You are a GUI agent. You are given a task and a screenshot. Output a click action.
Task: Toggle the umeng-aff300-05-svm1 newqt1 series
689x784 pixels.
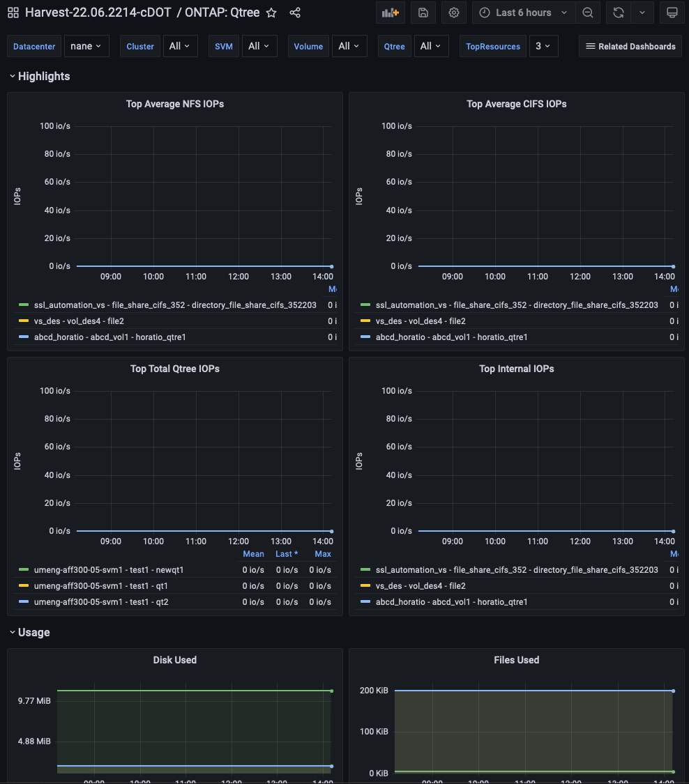pyautogui.click(x=109, y=569)
